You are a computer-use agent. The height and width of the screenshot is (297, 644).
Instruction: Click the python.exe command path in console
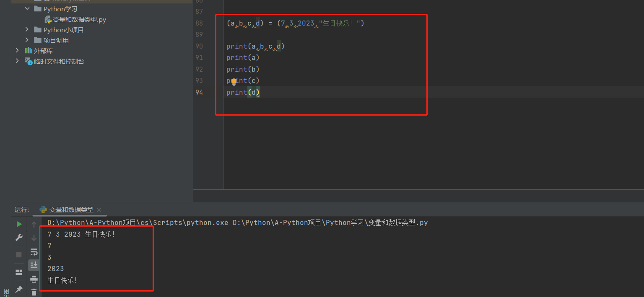point(138,223)
